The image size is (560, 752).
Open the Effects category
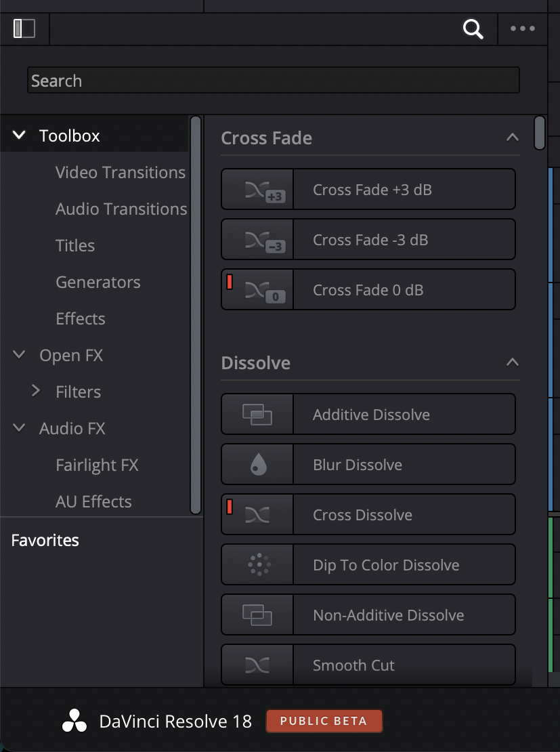point(81,318)
